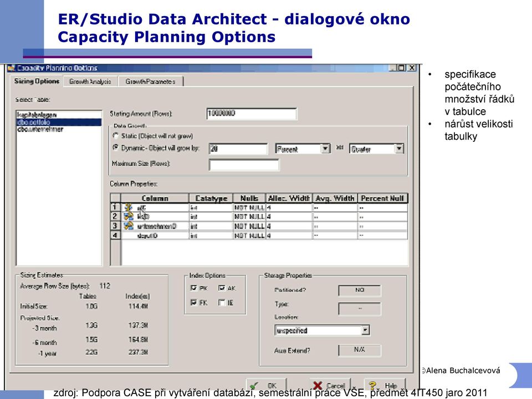The height and width of the screenshot is (399, 532).
Task: Click the Percent Null column header
Action: click(x=382, y=198)
